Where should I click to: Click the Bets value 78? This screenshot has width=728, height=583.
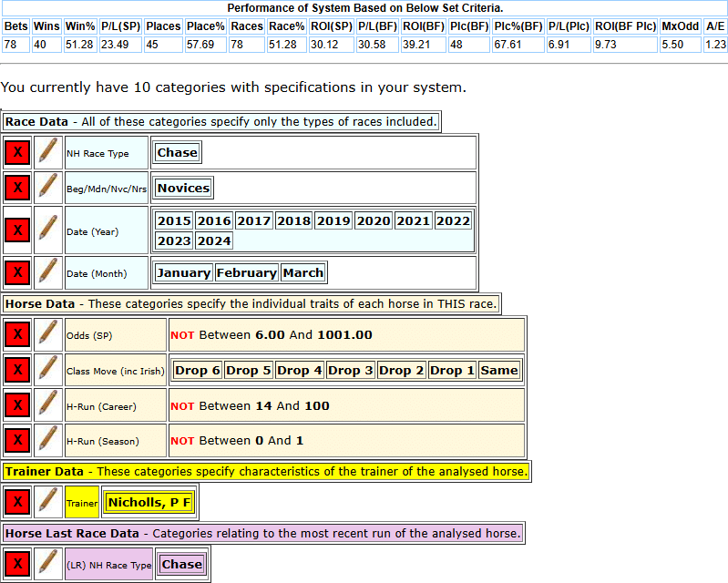16,45
